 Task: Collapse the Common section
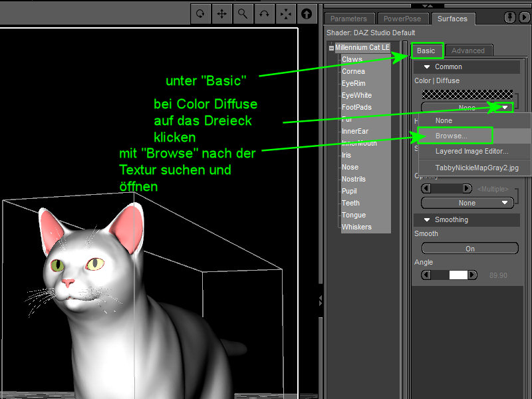coord(427,67)
